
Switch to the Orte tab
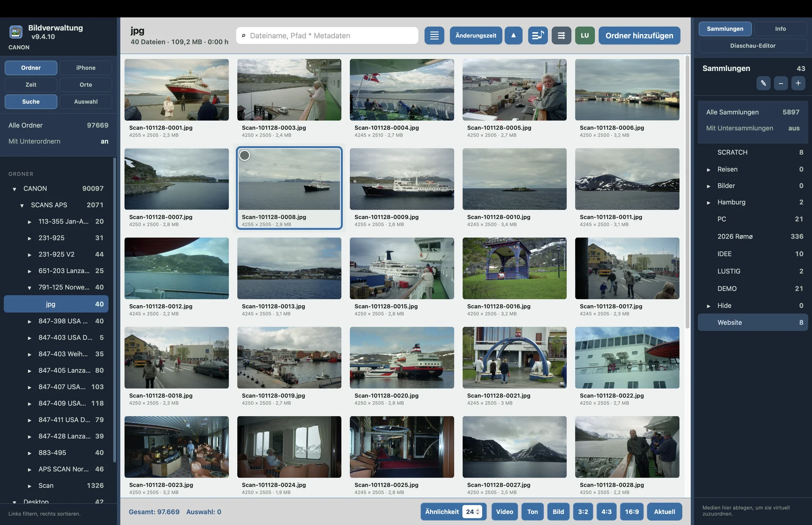point(86,85)
